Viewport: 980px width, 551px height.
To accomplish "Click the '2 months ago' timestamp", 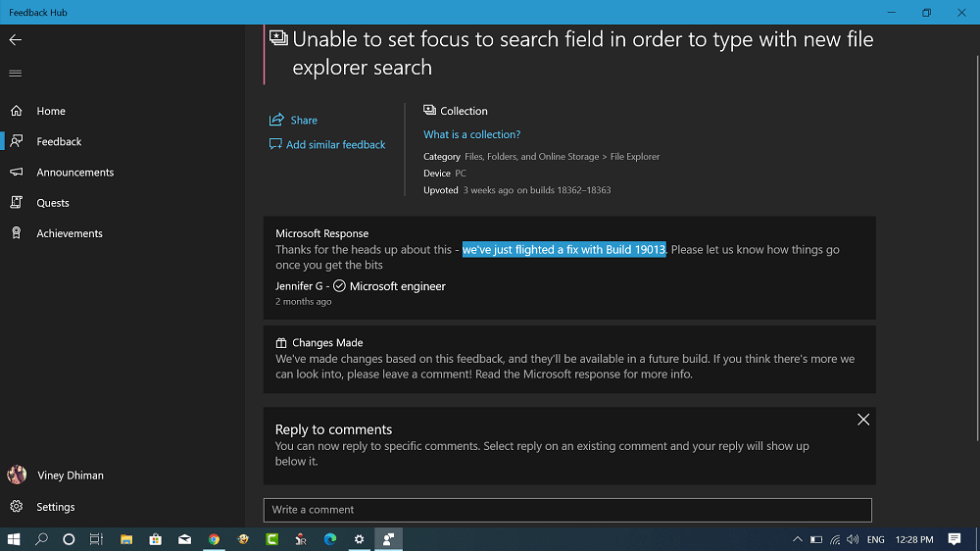I will pos(304,301).
